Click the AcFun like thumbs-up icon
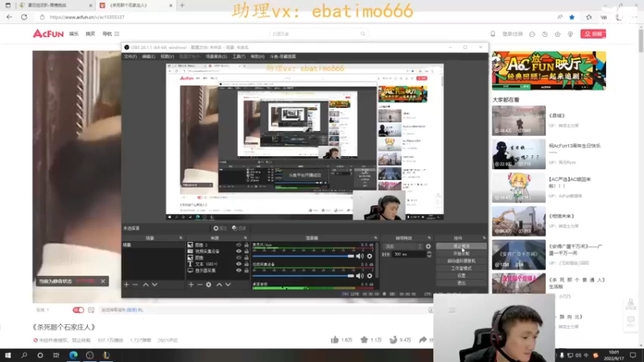 [335, 339]
